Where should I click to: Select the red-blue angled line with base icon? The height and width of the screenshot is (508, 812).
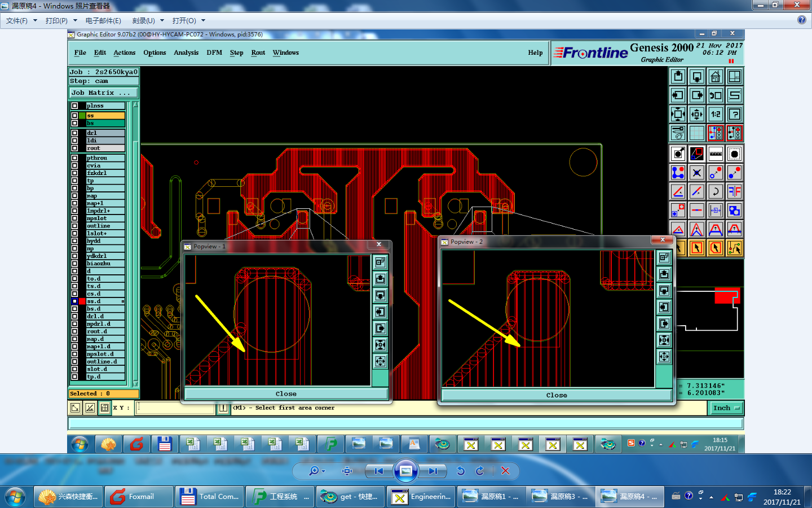[678, 191]
